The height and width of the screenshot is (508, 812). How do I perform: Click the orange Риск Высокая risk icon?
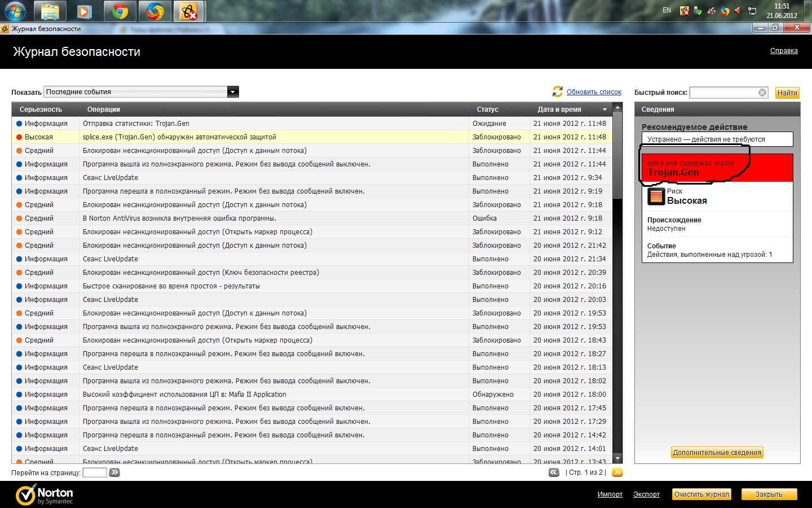point(656,196)
